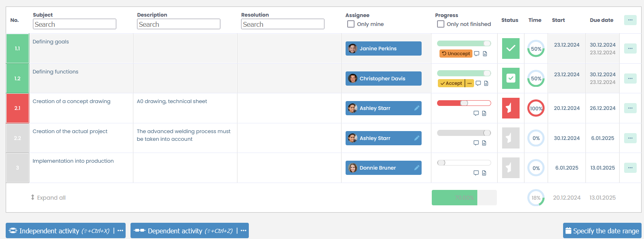This screenshot has height=239, width=644.
Task: Enable the Only mine checkbox
Action: pos(351,24)
